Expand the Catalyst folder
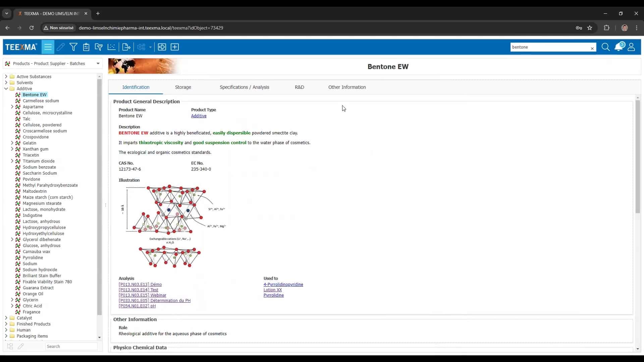 click(x=6, y=318)
